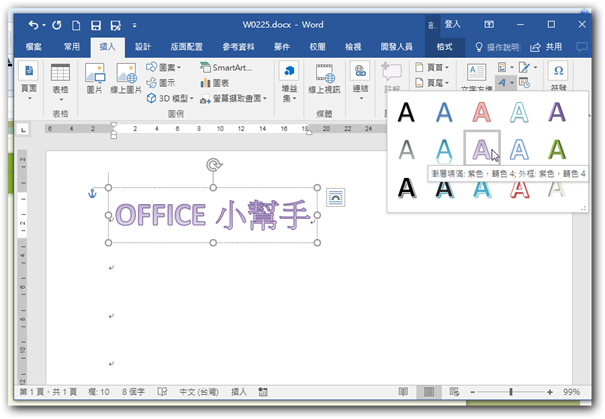Screen dimensions: 605x419
Task: Open Layout Options button beside the WordArt
Action: [x=336, y=198]
